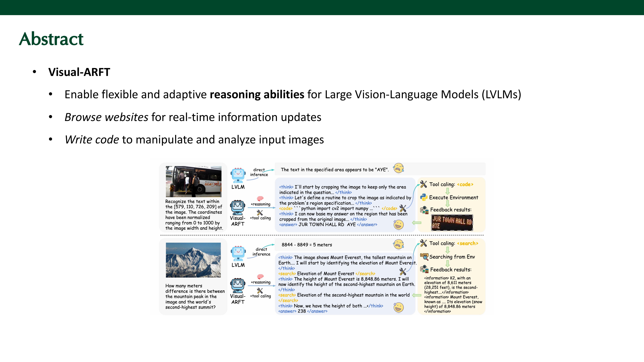Screen dimensions: 644x362
Task: Click the happy emoji next to answer 238
Action: (x=399, y=308)
